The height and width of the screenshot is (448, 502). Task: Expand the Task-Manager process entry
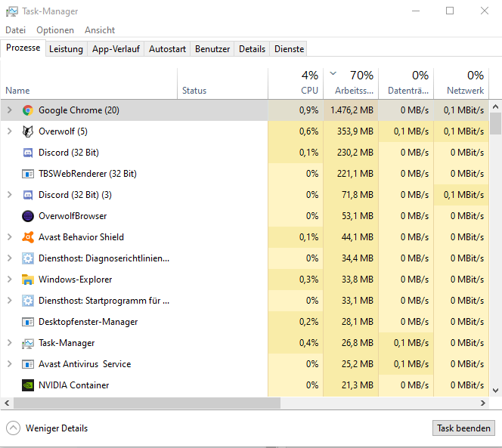coord(10,343)
